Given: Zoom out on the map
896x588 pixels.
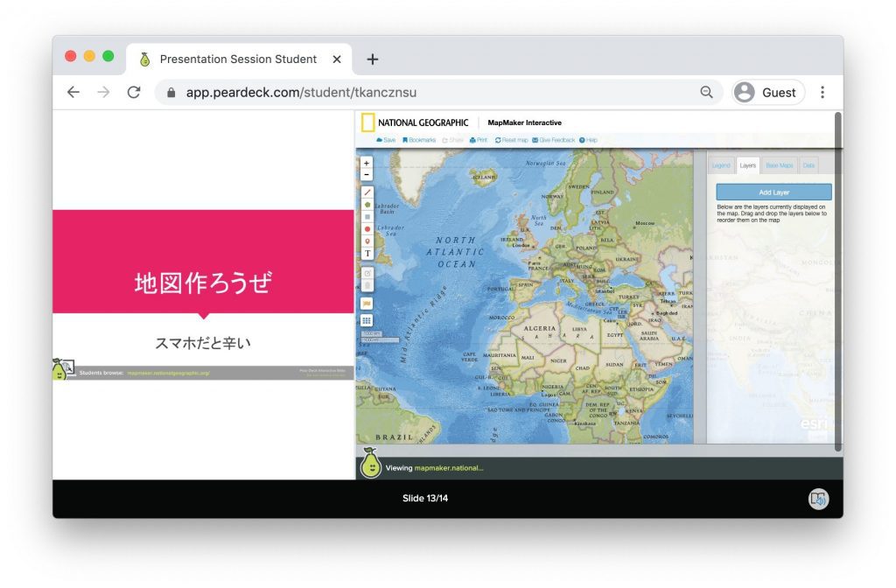Looking at the screenshot, I should click(x=367, y=174).
